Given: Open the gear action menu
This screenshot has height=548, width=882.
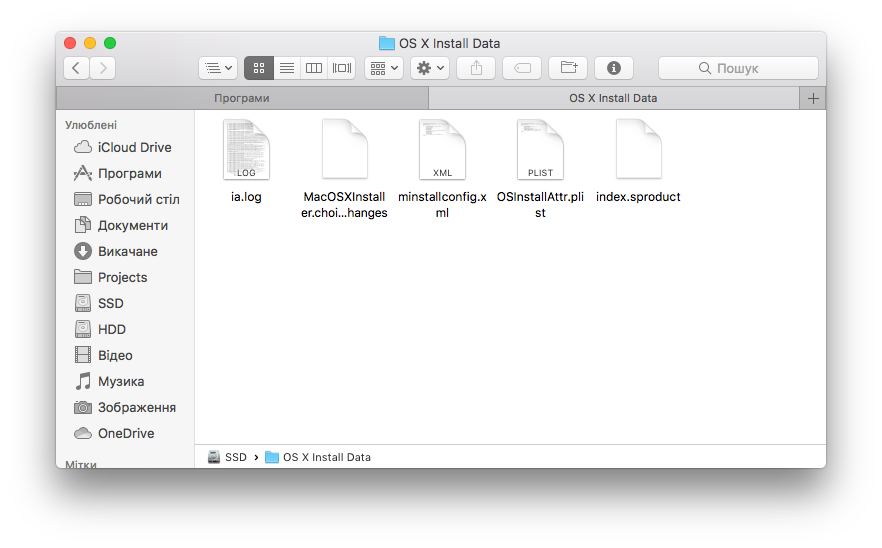Looking at the screenshot, I should (430, 68).
